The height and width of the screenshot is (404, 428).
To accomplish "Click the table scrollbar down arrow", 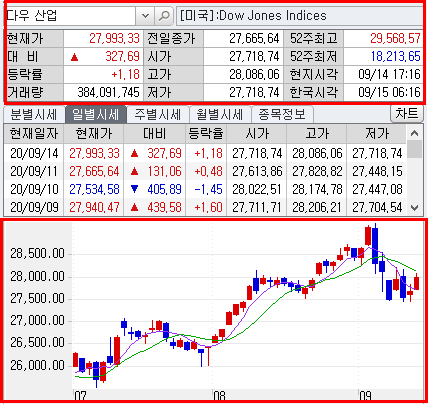I will click(x=414, y=208).
